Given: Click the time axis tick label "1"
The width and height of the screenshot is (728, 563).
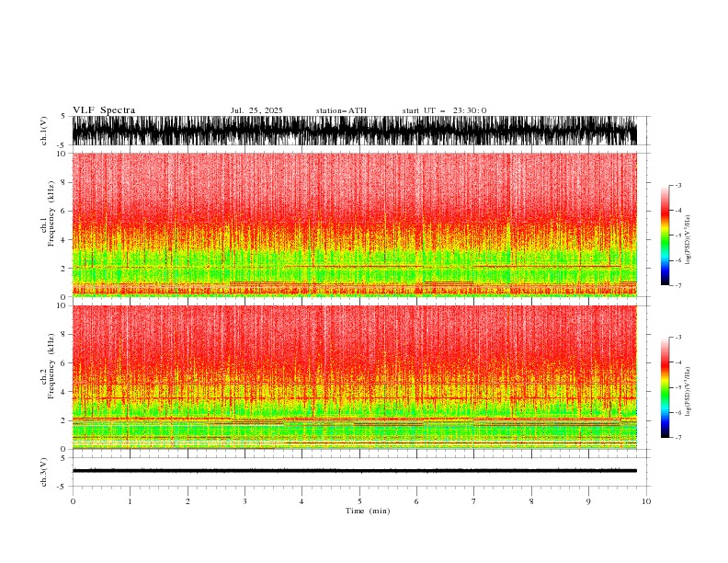Looking at the screenshot, I should 130,501.
